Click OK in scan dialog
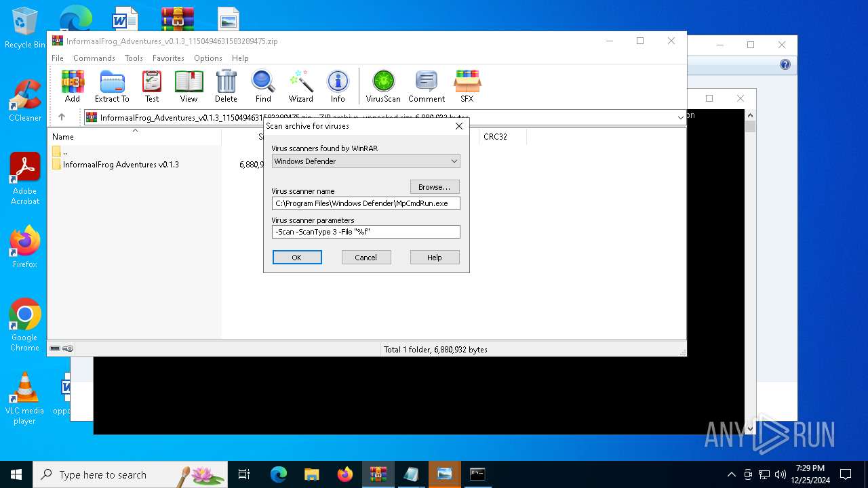Image resolution: width=868 pixels, height=488 pixels. (x=297, y=258)
